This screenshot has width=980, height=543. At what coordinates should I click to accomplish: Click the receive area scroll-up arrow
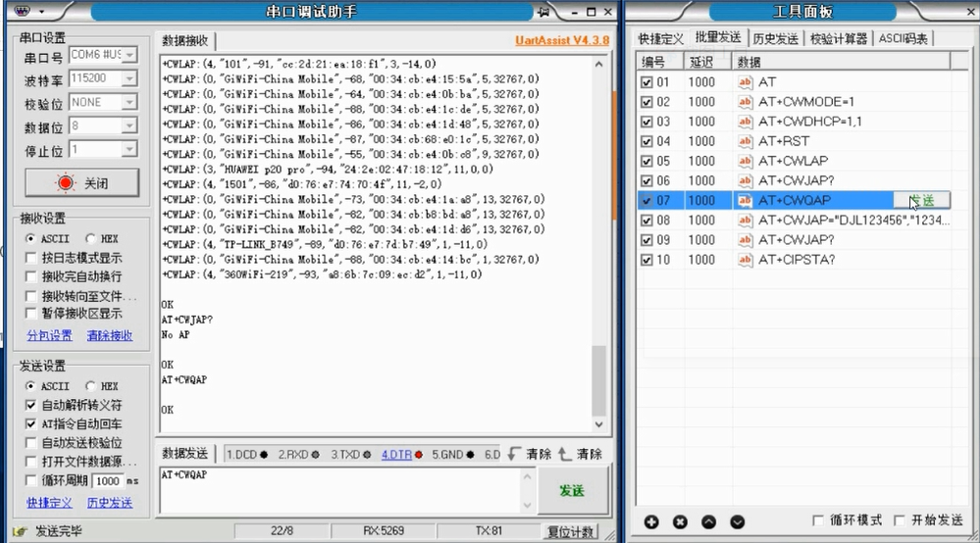pos(598,64)
